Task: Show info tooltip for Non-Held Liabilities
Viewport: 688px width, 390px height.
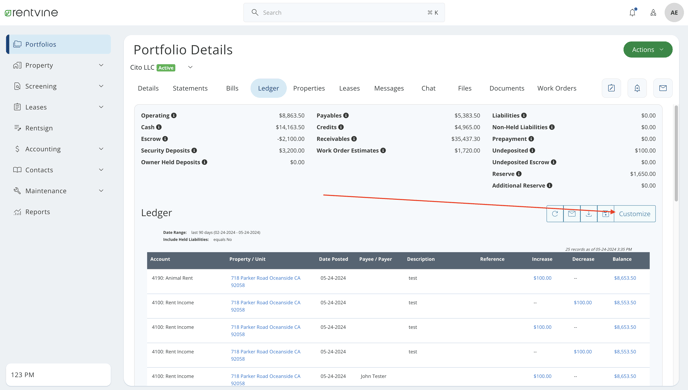Action: point(552,127)
